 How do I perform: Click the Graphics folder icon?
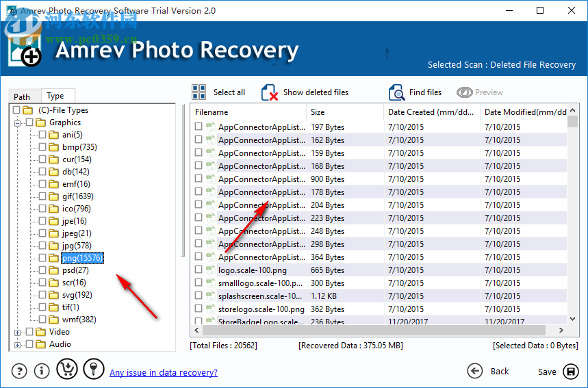41,122
